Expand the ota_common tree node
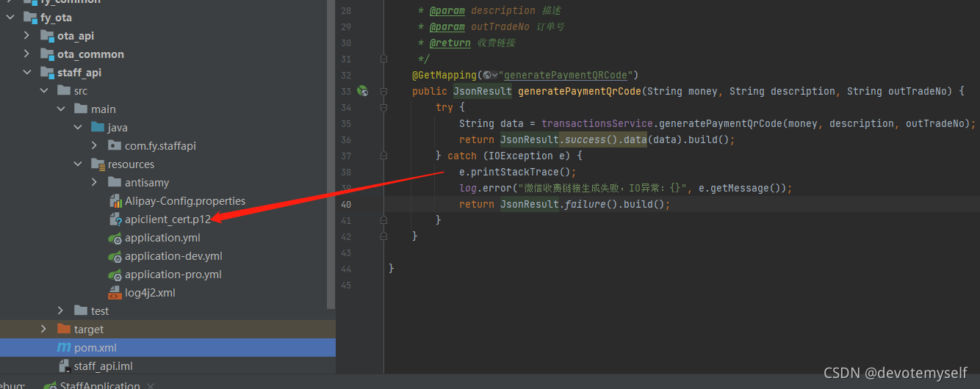The image size is (980, 389). (x=26, y=54)
